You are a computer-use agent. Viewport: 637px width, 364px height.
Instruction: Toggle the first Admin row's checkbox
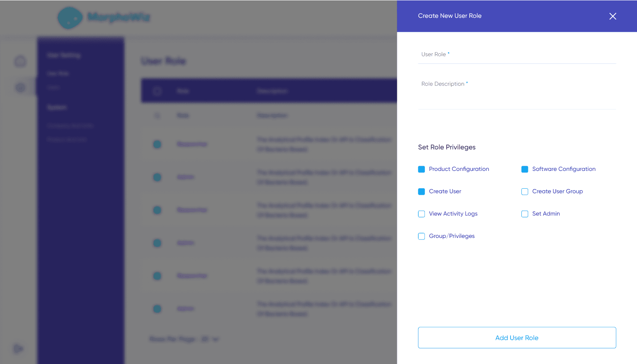[157, 177]
